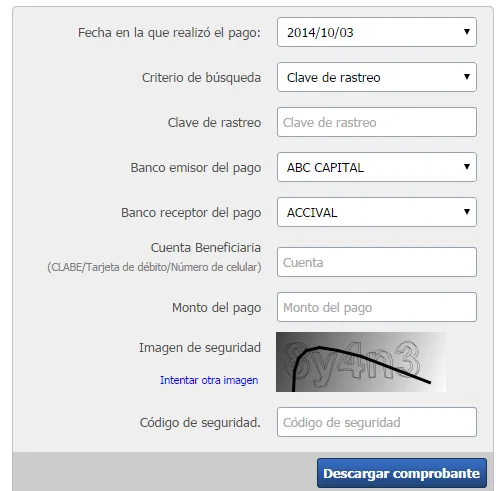This screenshot has width=497, height=491.
Task: Click the '(CLABE/Tarjeta de débito/Número de celular)' note
Action: [x=154, y=267]
